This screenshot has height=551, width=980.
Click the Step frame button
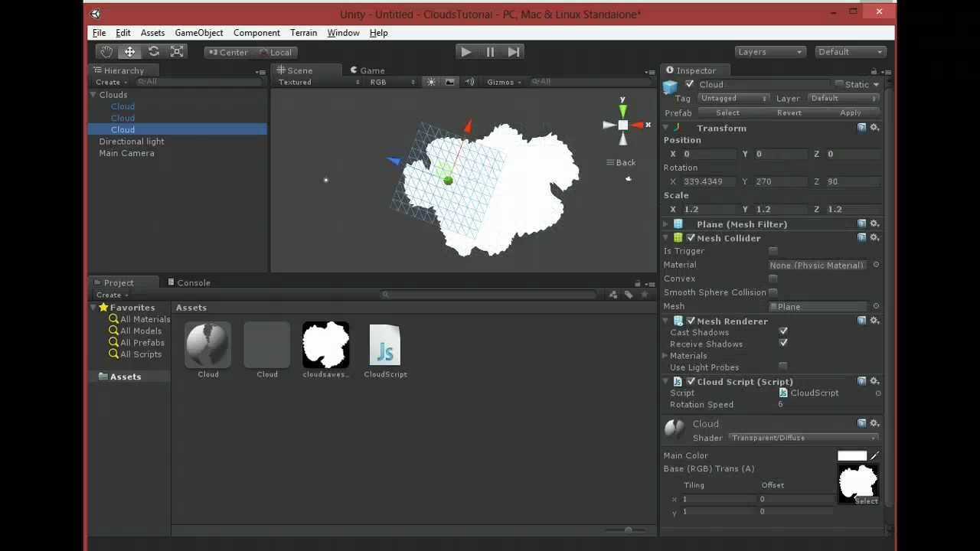(514, 51)
